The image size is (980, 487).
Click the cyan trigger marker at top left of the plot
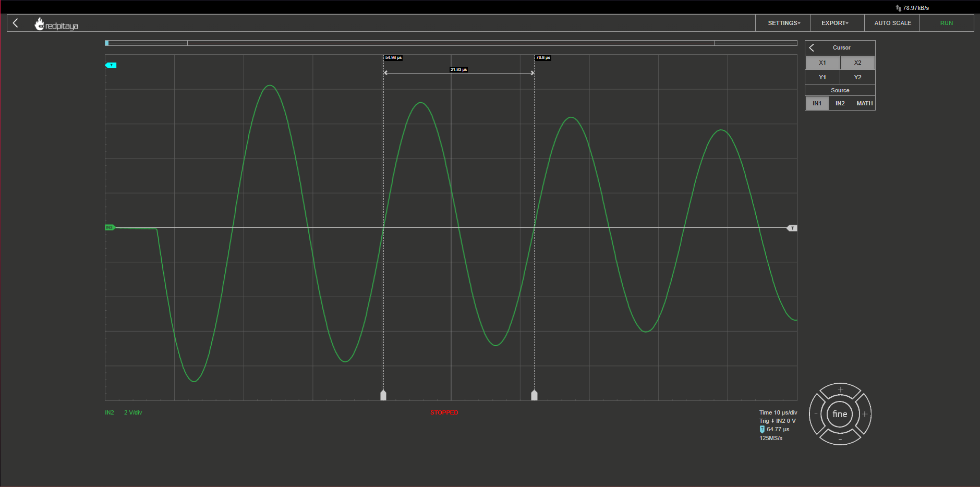click(x=111, y=65)
